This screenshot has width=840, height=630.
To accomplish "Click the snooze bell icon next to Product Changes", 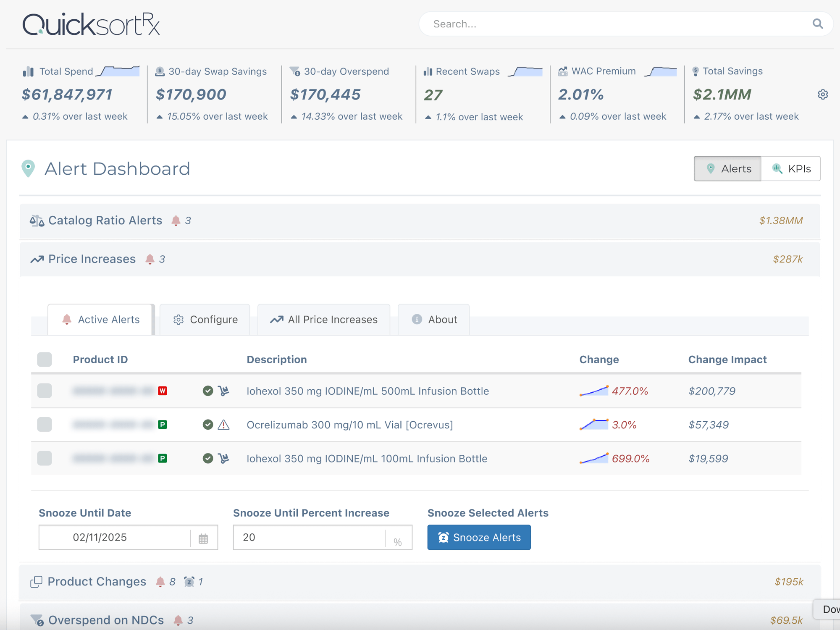I will (x=189, y=582).
